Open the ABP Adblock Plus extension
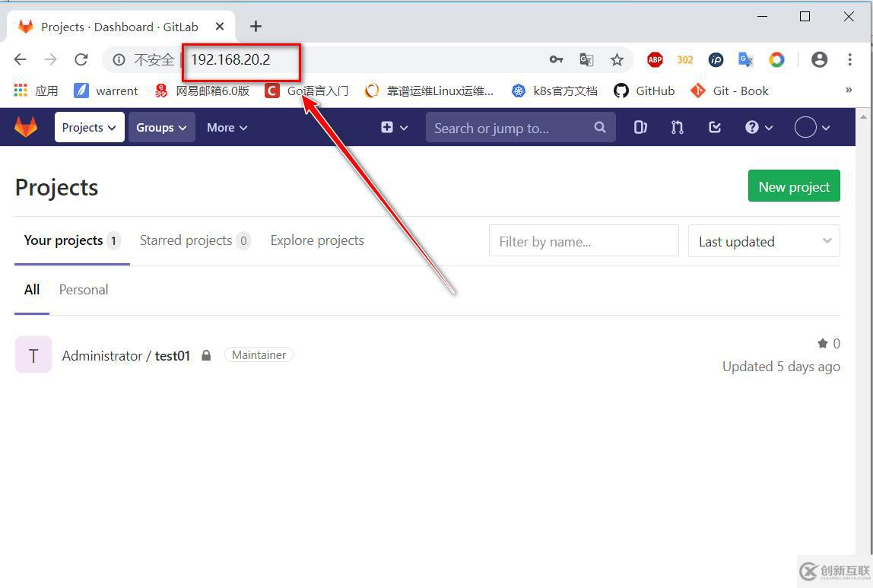 (655, 59)
